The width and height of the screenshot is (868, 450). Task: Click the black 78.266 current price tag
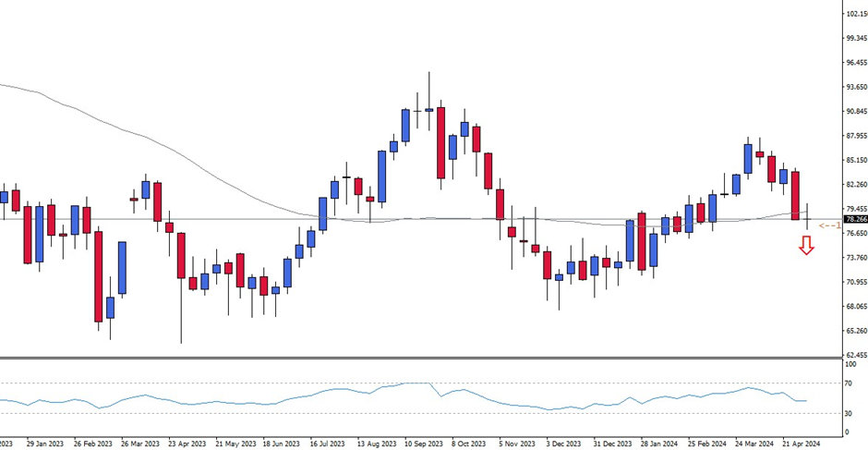855,220
